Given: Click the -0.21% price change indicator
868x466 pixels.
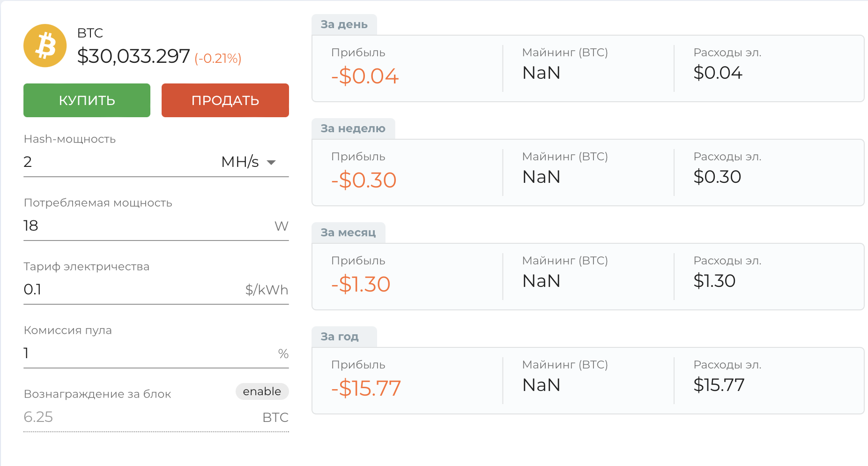Looking at the screenshot, I should click(x=218, y=59).
